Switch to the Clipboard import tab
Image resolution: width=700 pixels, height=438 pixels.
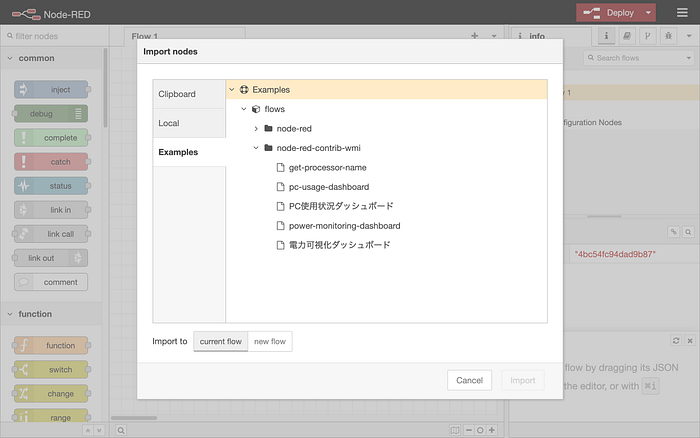coord(189,94)
